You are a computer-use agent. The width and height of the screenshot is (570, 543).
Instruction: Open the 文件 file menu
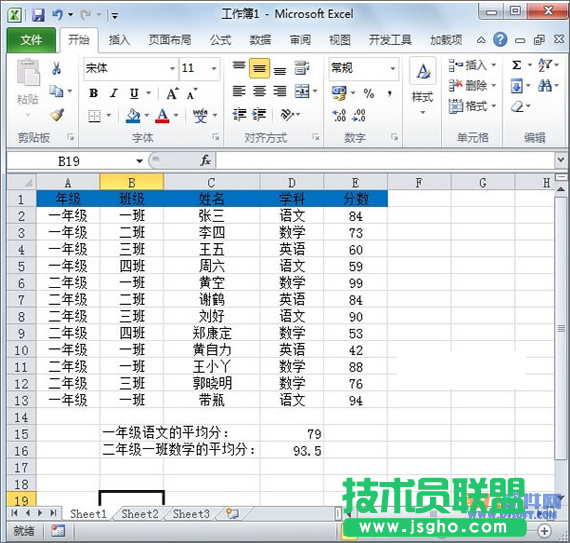point(31,40)
